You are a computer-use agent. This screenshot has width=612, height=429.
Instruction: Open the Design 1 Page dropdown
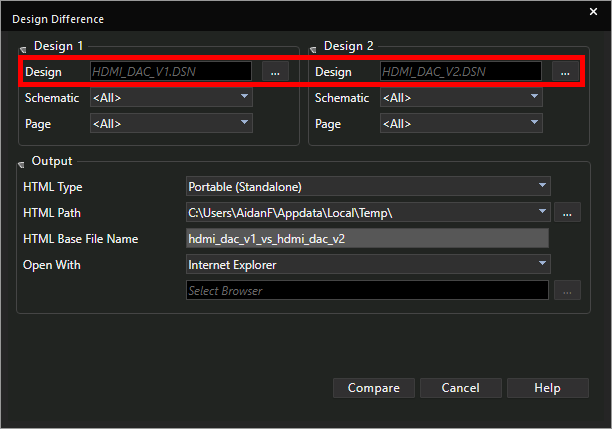[x=244, y=124]
